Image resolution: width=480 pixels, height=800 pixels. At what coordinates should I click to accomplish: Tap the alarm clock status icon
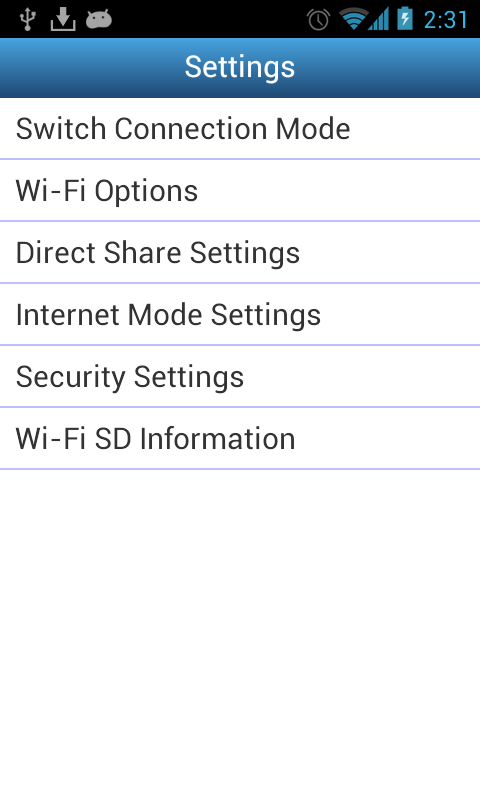click(x=318, y=20)
